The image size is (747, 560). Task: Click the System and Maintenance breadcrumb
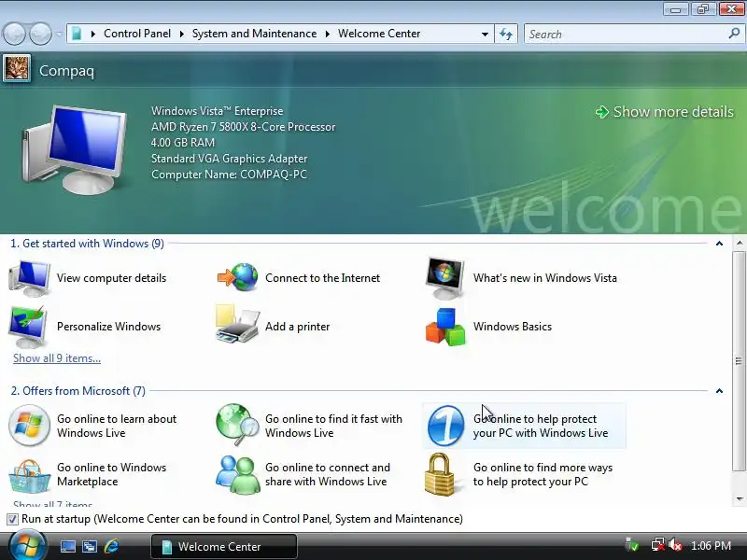(x=254, y=34)
